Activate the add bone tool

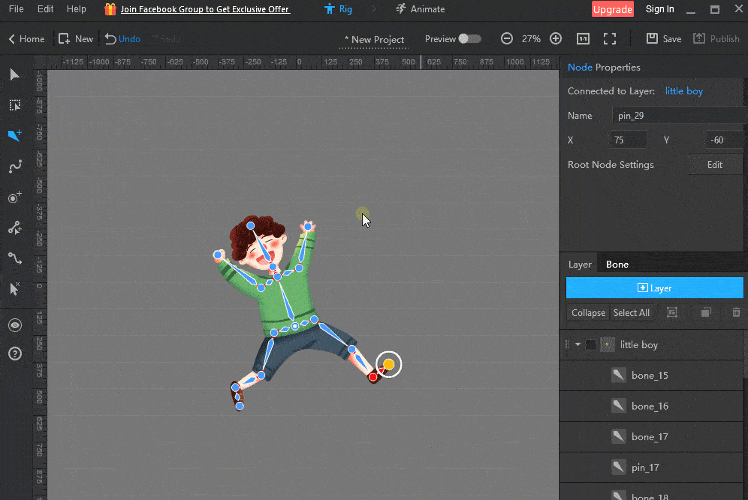[14, 136]
